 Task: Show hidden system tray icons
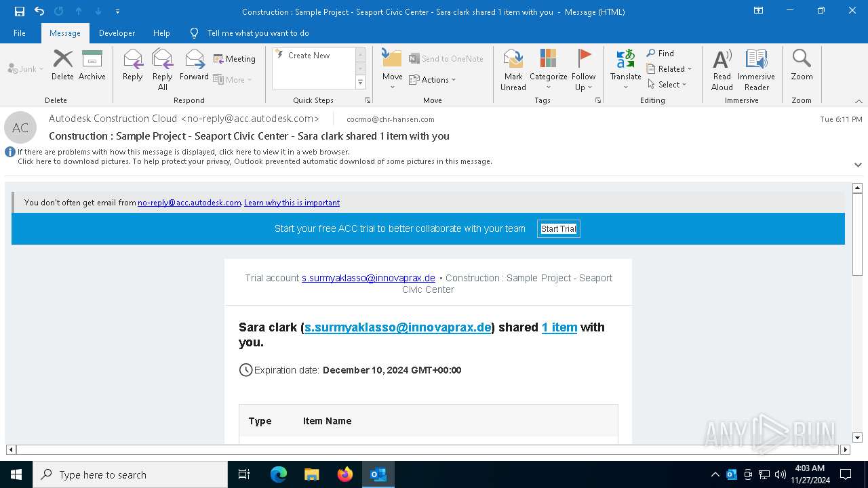click(715, 474)
